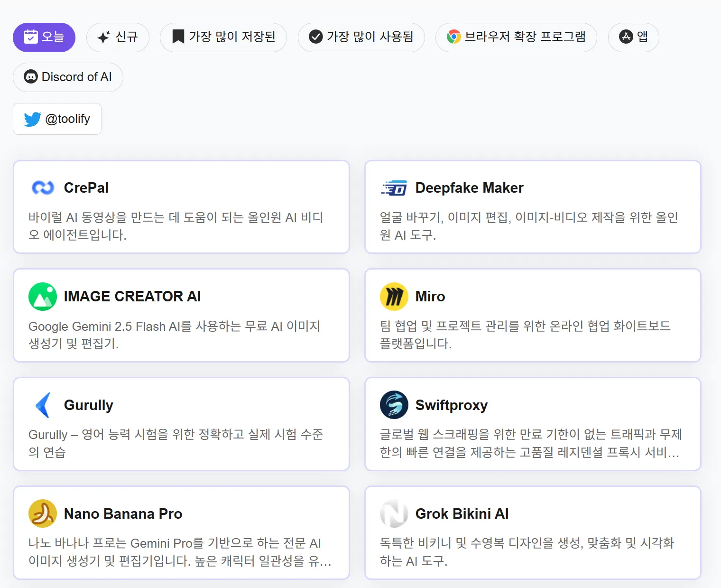This screenshot has width=721, height=588.
Task: Click the Miro whiteboard description text
Action: 526,335
